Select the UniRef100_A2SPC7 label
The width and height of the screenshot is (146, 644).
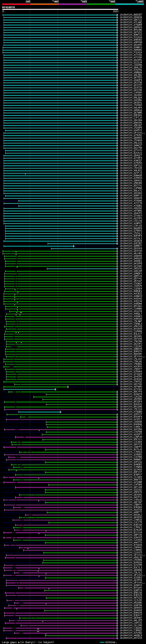tap(131, 419)
